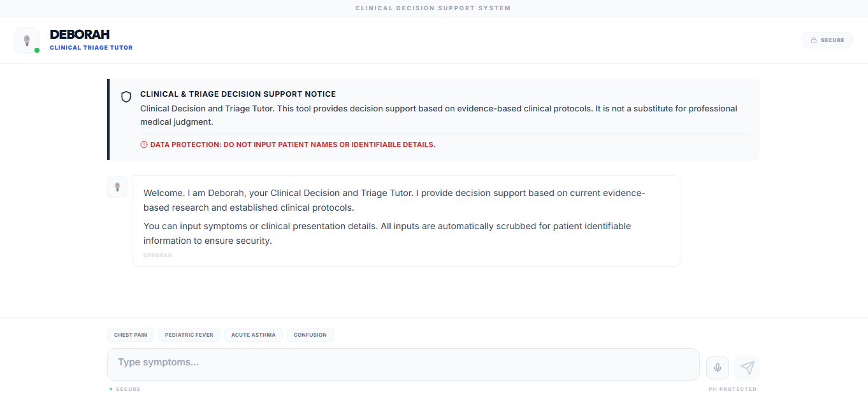Select the Chest Pain quick prompt
The width and height of the screenshot is (868, 401).
pos(131,335)
